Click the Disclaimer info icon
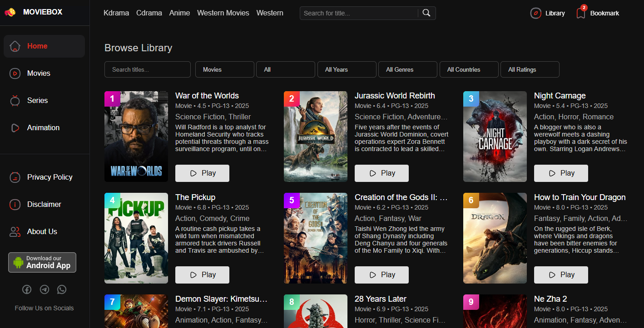This screenshot has width=644, height=328. pos(15,205)
